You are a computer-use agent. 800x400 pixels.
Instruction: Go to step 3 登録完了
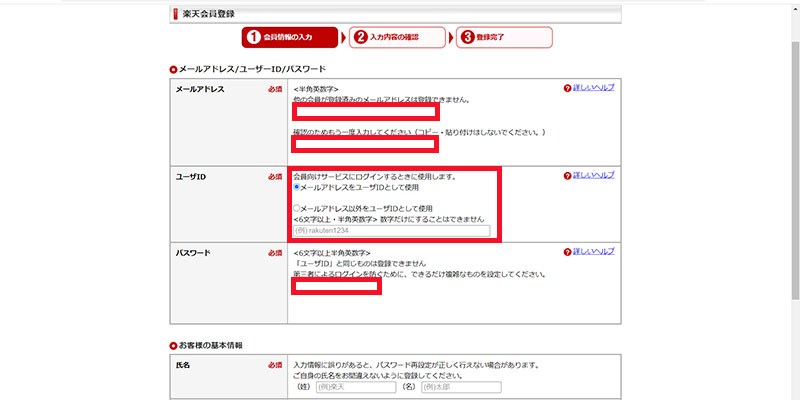(x=503, y=37)
